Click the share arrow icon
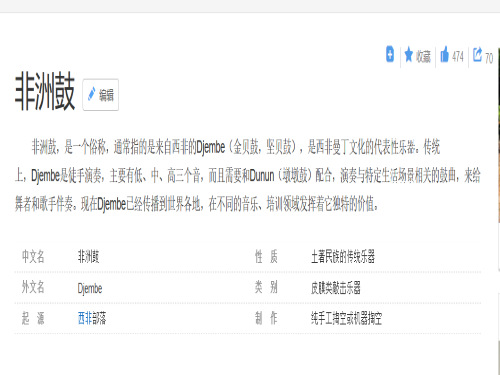The width and height of the screenshot is (500, 375). (477, 54)
